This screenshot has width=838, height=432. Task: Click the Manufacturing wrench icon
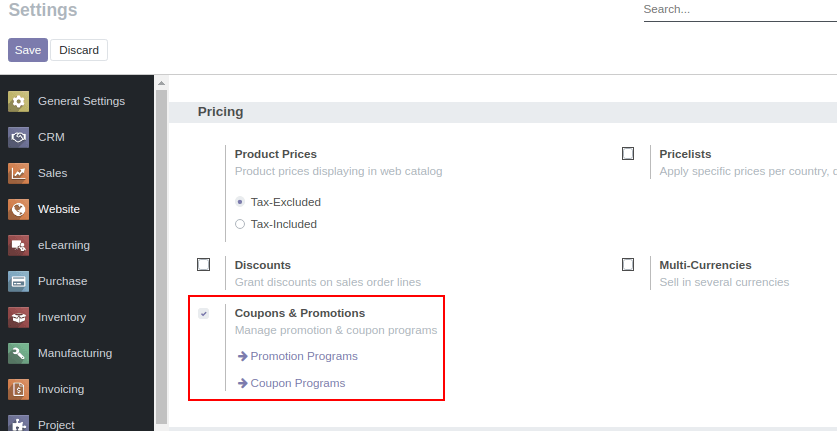click(x=18, y=353)
